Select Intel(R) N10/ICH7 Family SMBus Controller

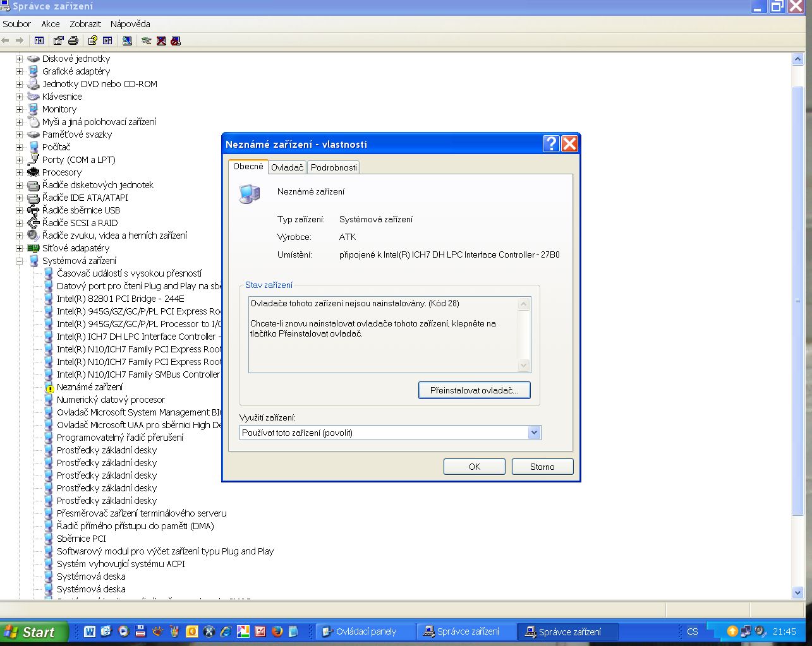tap(138, 374)
